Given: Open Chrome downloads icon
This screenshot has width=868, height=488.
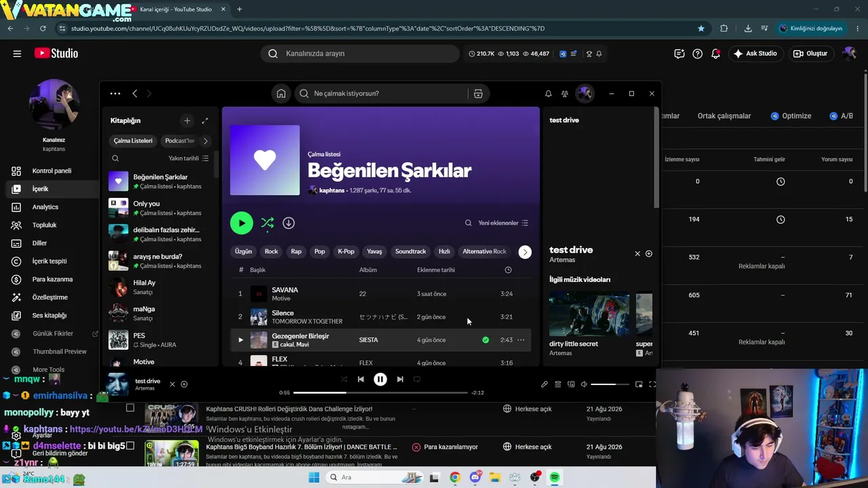Looking at the screenshot, I should pyautogui.click(x=748, y=28).
